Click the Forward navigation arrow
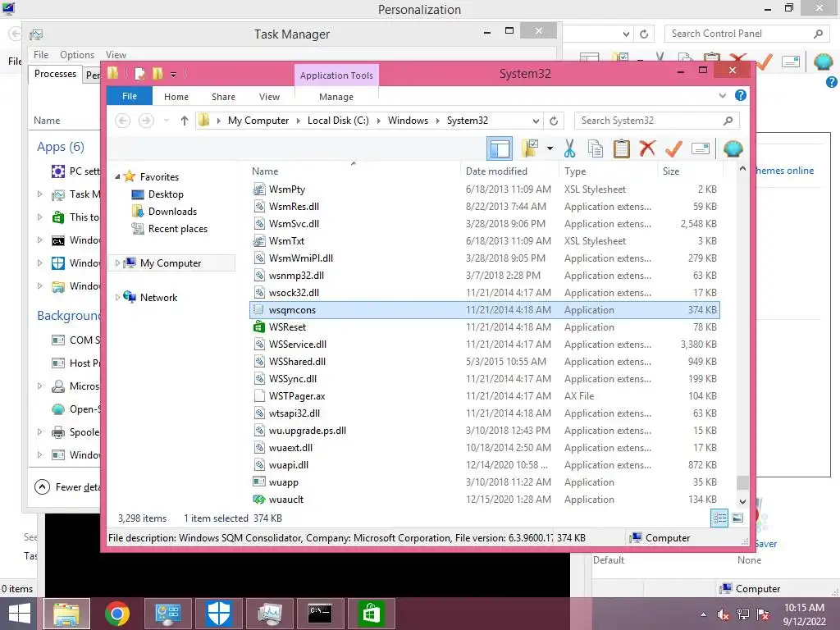 [x=146, y=121]
